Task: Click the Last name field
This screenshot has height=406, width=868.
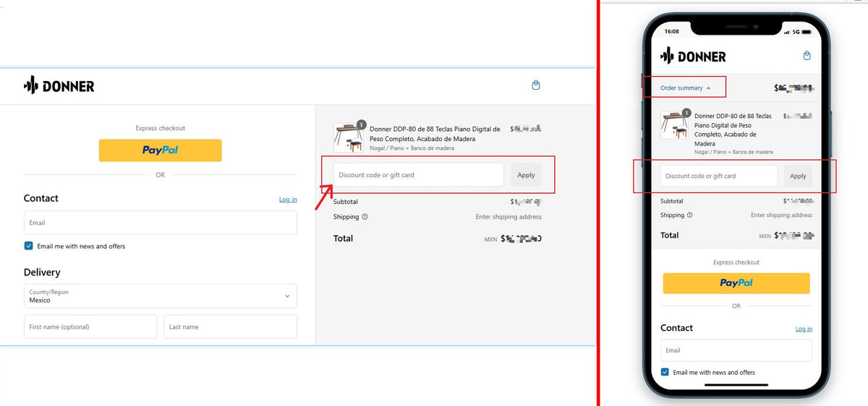Action: [230, 326]
